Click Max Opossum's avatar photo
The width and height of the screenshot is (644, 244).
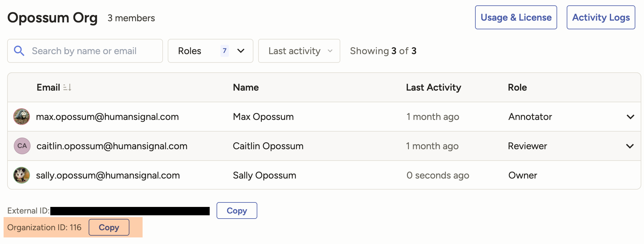point(22,117)
